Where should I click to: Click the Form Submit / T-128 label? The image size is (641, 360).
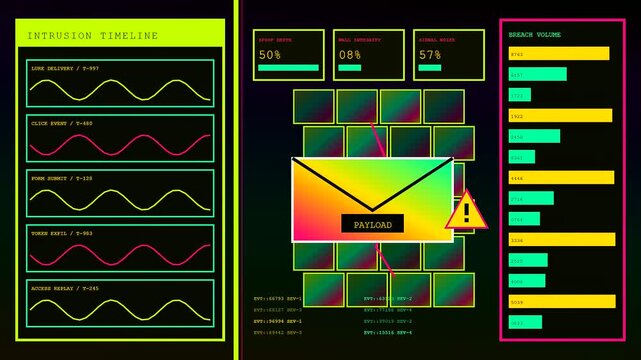[x=62, y=179]
